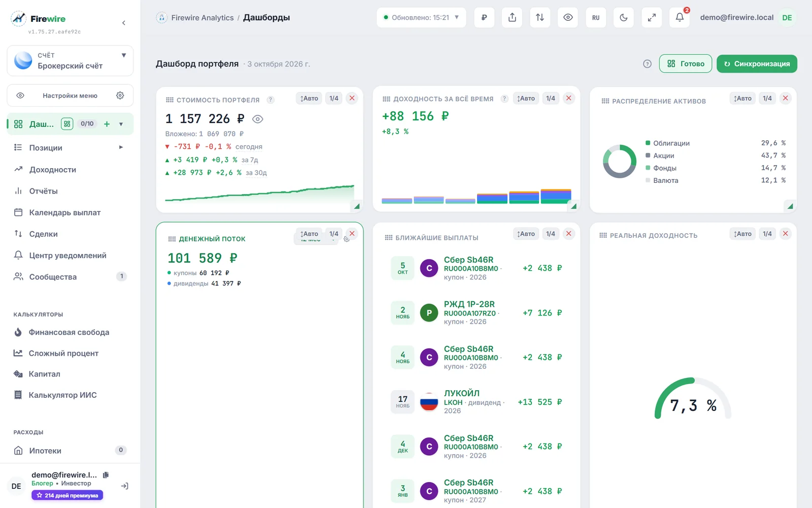Expand the dashboards list arrow in sidebar
812x508 pixels.
[121, 124]
